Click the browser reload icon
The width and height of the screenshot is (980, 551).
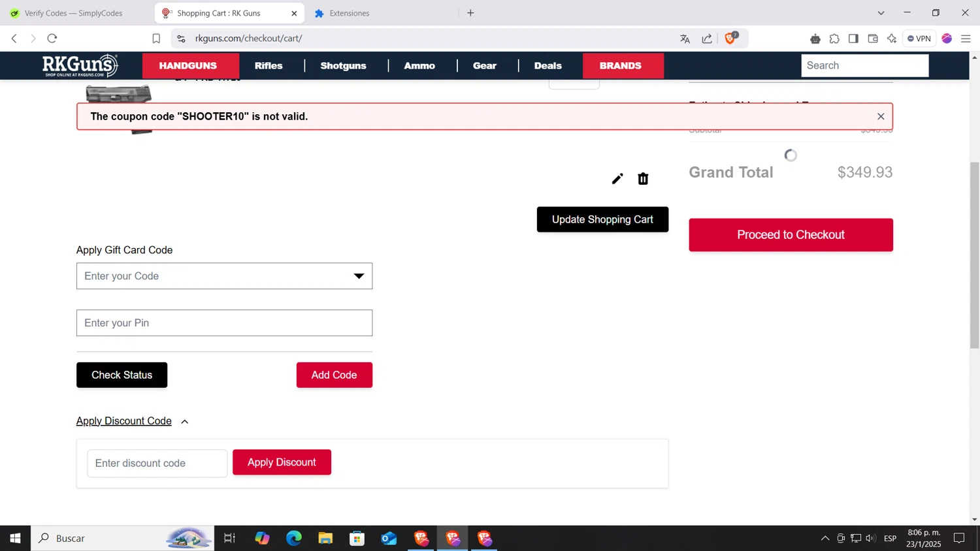pyautogui.click(x=52, y=39)
